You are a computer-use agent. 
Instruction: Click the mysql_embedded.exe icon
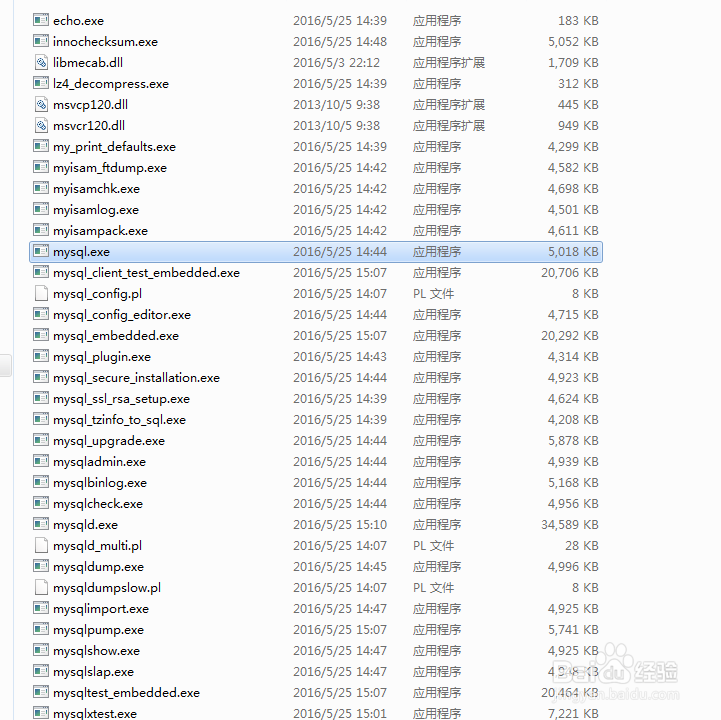[x=41, y=335]
